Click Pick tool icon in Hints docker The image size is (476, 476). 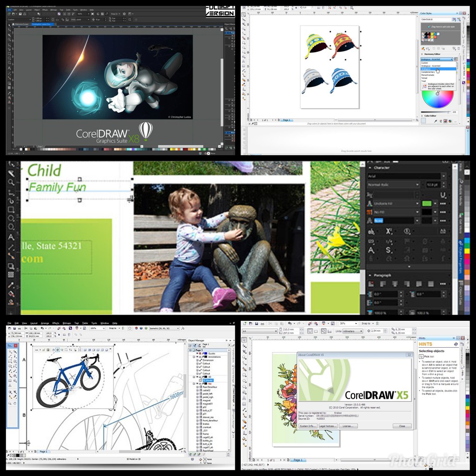(x=422, y=357)
